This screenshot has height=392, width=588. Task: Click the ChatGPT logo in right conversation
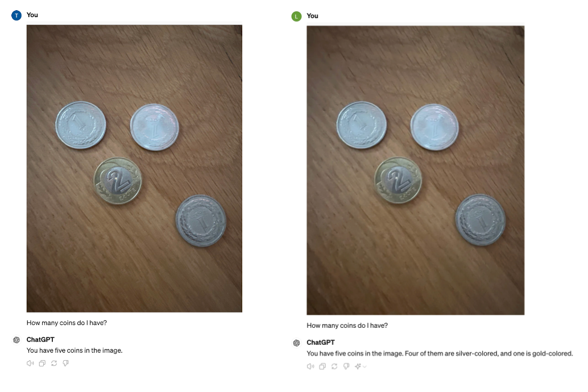297,343
